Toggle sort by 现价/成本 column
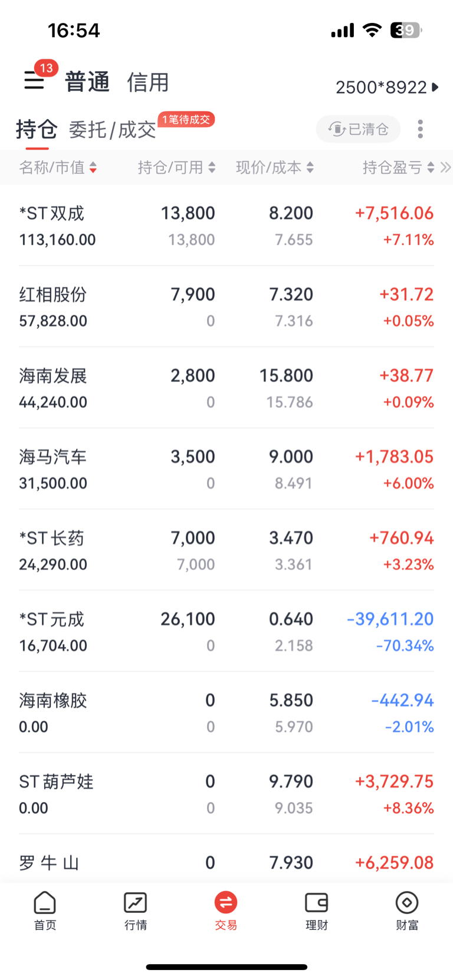453x980 pixels. tap(275, 167)
